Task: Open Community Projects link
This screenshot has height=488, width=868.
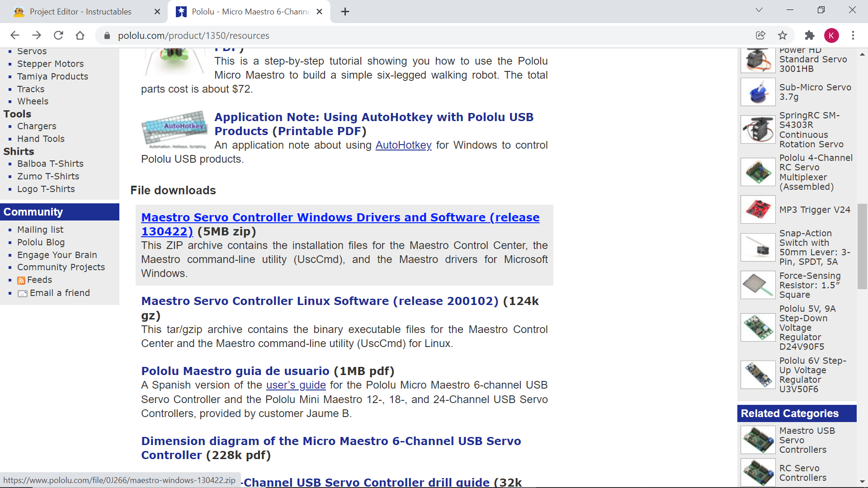Action: 61,267
